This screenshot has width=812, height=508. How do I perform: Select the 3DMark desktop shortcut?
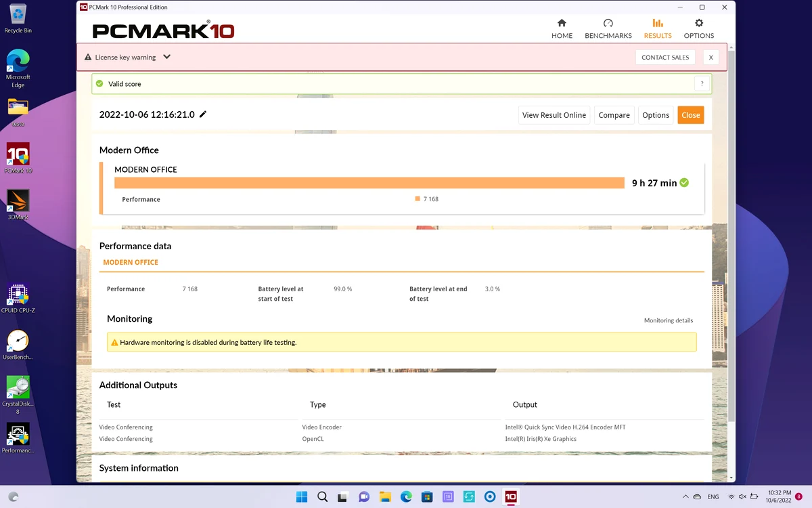(18, 205)
